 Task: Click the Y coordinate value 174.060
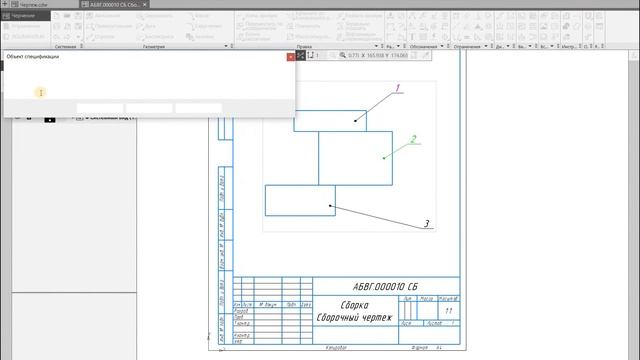tap(399, 55)
